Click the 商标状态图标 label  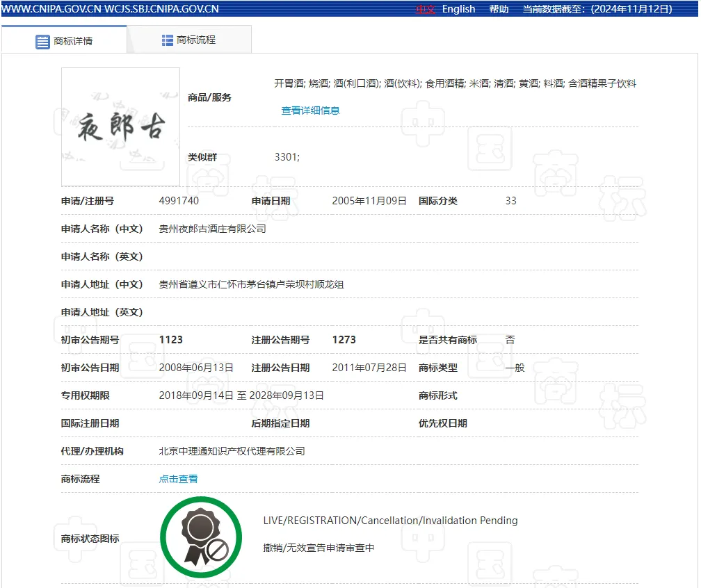point(90,539)
